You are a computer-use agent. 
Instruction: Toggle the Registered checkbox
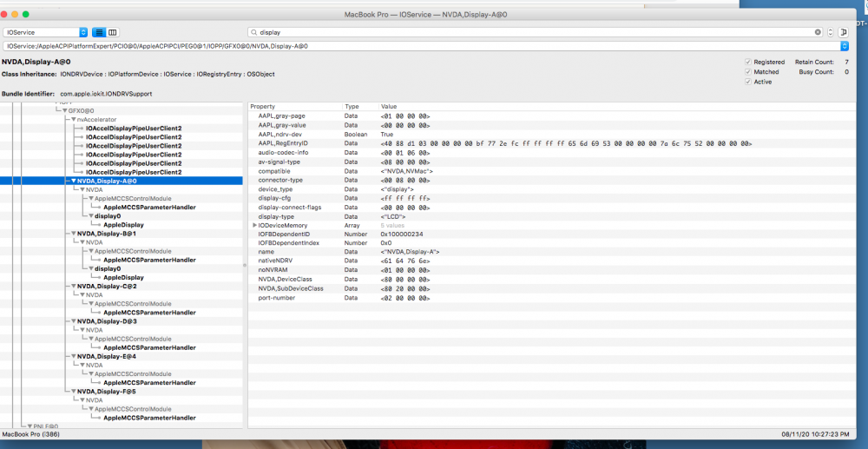(x=748, y=63)
